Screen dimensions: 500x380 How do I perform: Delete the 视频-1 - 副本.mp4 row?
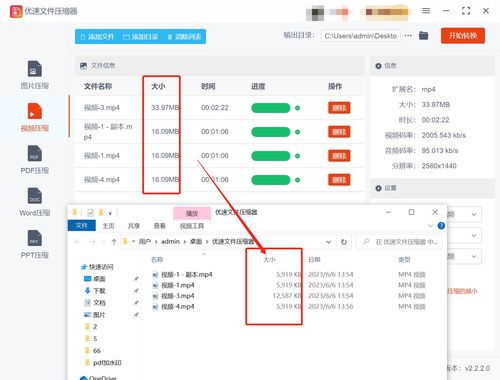339,132
